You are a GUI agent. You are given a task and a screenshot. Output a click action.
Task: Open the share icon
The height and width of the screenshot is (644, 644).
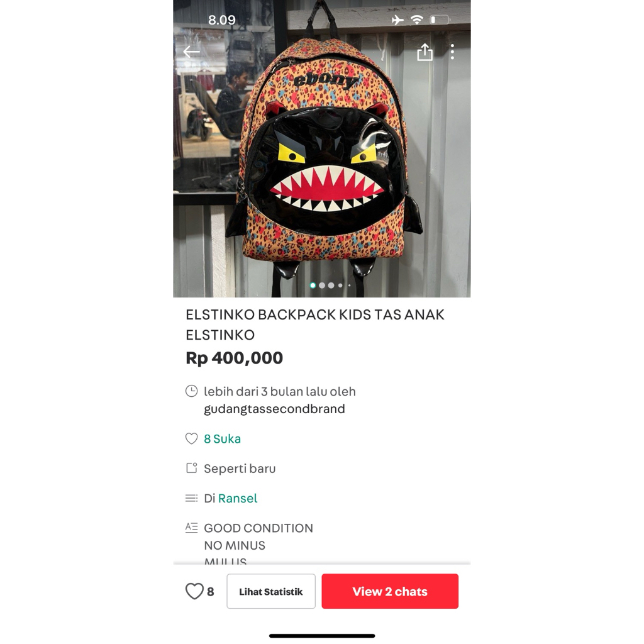click(x=425, y=52)
